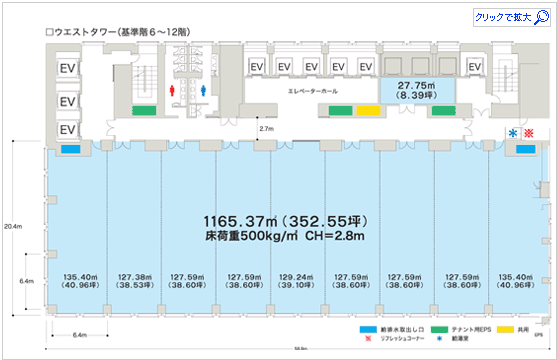
Task: Click the yellow shared EPS block
Action: [368, 111]
